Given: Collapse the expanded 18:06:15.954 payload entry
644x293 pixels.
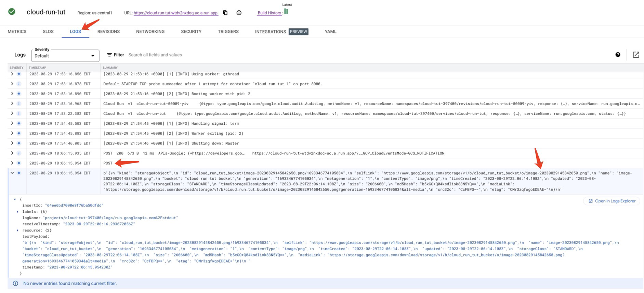Looking at the screenshot, I should coord(12,173).
